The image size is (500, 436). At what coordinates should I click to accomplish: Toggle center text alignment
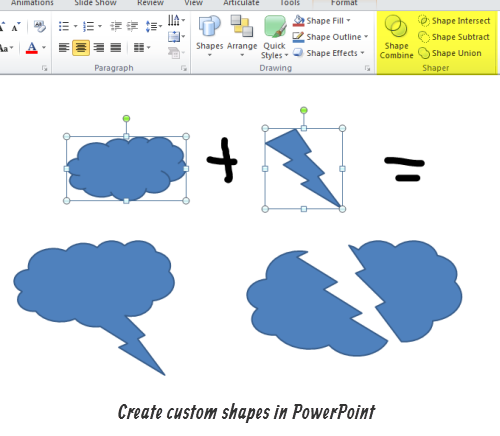pos(81,47)
